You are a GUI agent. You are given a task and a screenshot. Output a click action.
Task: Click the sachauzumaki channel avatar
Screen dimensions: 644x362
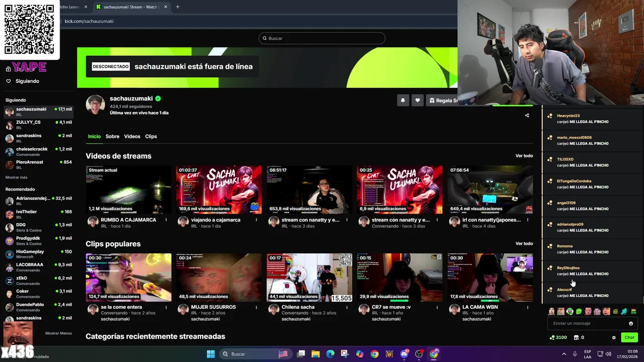[x=95, y=104]
